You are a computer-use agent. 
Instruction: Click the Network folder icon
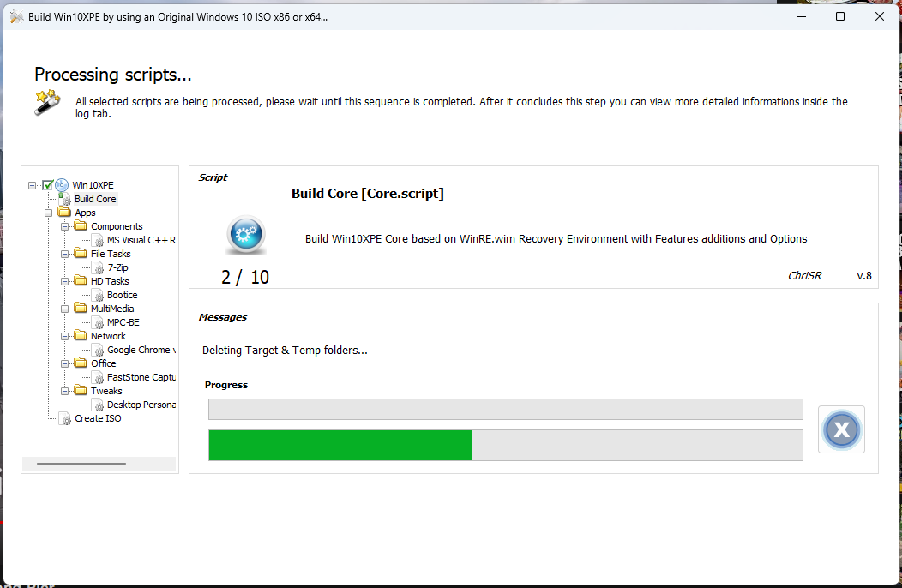81,335
